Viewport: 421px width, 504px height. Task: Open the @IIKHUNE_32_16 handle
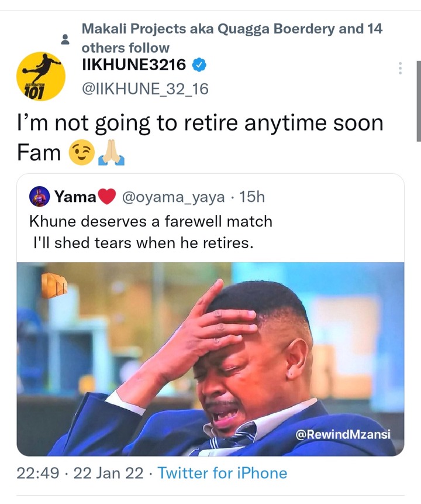tap(146, 89)
